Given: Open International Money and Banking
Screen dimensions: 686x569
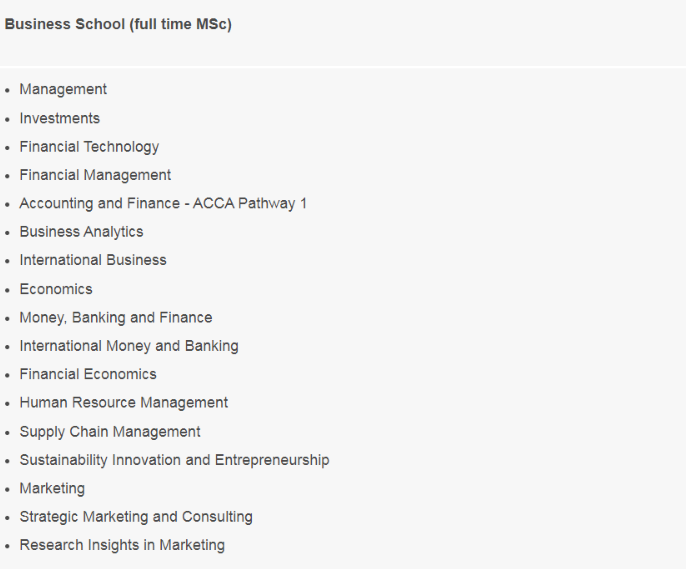Looking at the screenshot, I should [x=129, y=346].
